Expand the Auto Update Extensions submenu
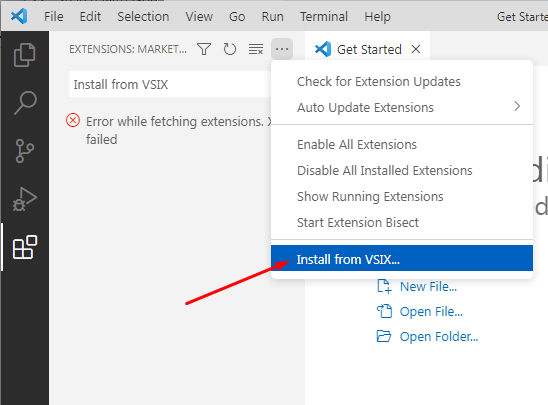548x405 pixels. (x=402, y=107)
